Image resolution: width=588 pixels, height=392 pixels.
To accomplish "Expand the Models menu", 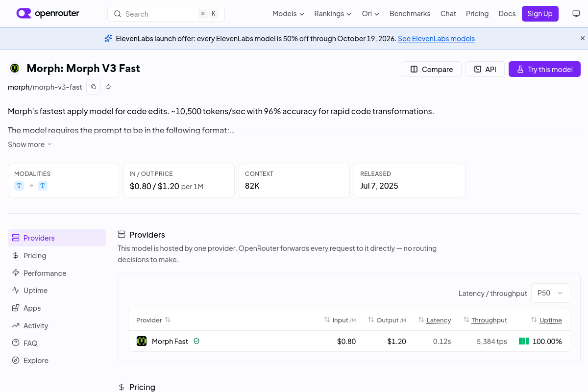I will (288, 14).
